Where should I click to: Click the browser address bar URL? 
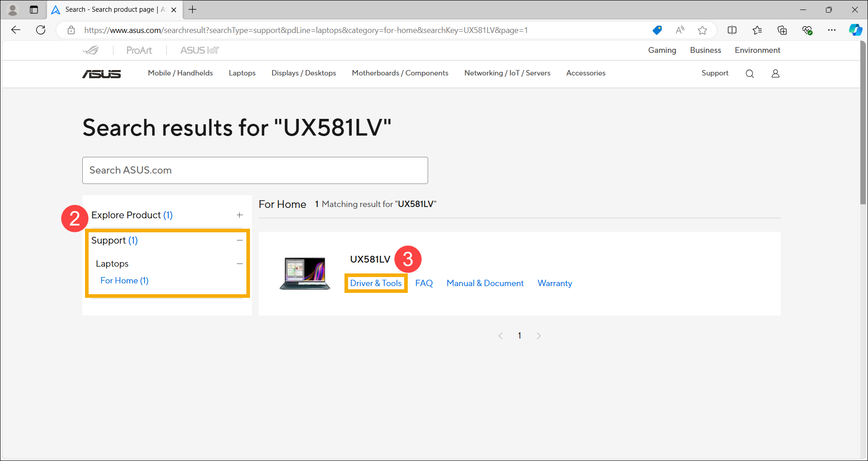point(306,30)
